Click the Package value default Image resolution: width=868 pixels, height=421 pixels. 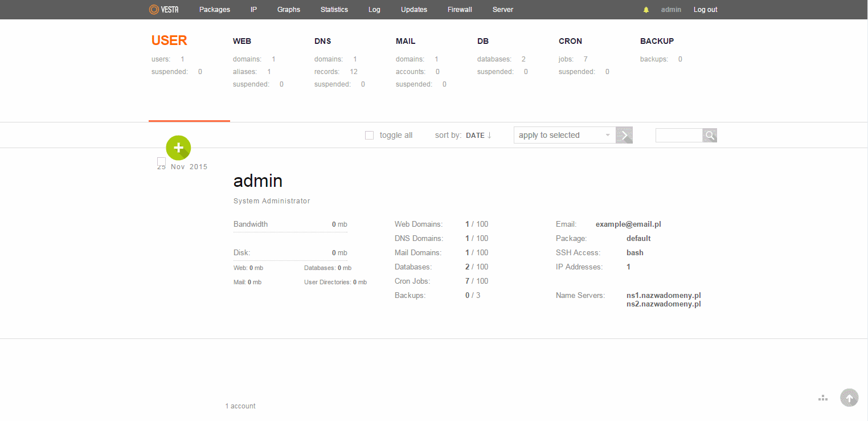[x=638, y=239]
